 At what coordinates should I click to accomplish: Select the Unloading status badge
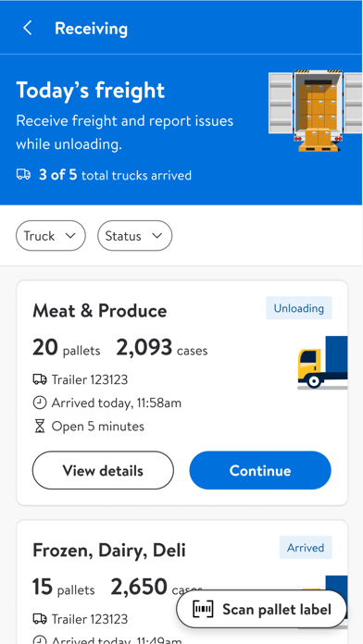(x=299, y=308)
